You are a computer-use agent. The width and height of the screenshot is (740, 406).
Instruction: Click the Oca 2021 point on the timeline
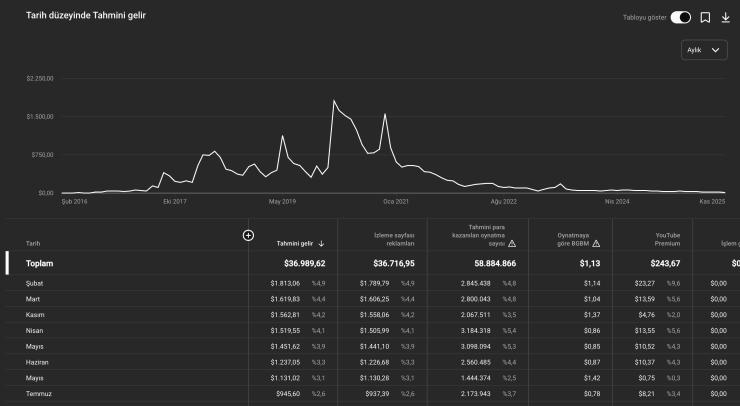click(396, 201)
